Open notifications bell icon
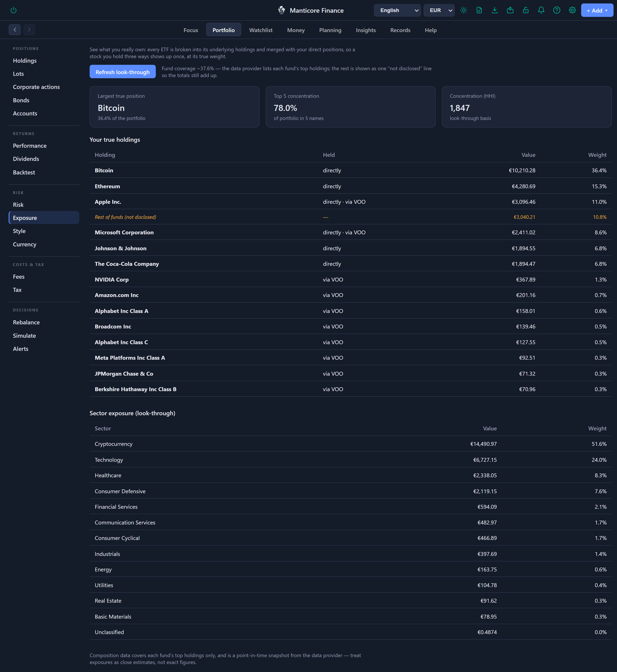The height and width of the screenshot is (672, 617). tap(541, 10)
